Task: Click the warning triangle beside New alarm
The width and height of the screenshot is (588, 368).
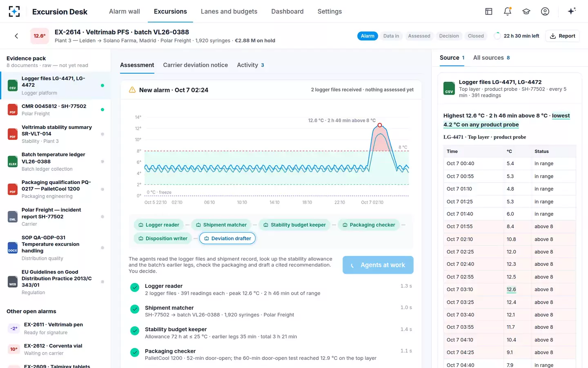Action: (132, 90)
